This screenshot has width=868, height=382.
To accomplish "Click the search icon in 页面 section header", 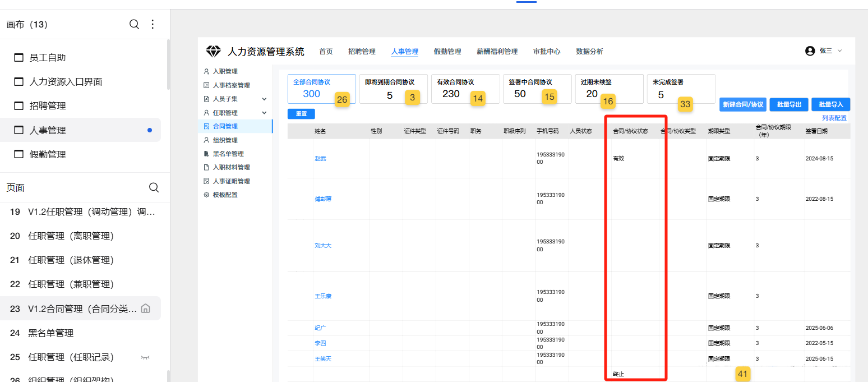I will click(154, 187).
